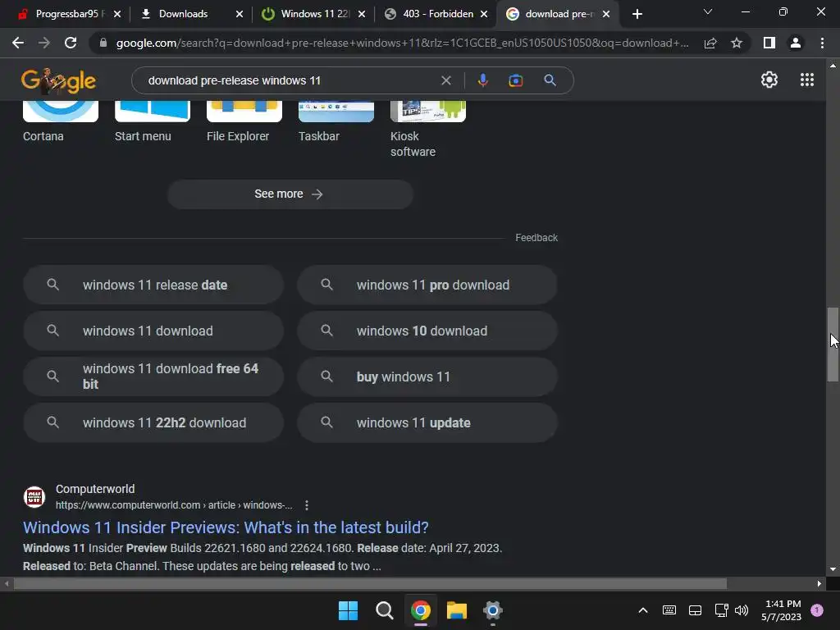Click the computerworld.com URL breadcrumb

[174, 505]
